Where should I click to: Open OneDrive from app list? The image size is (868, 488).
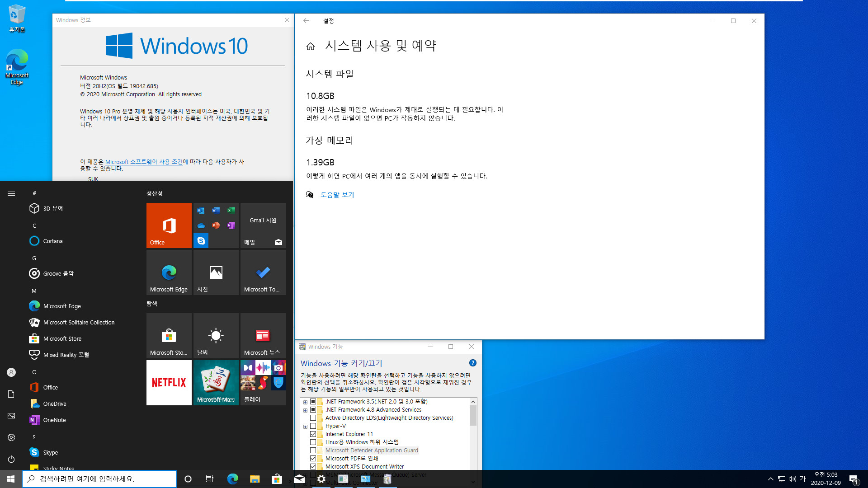(x=54, y=404)
